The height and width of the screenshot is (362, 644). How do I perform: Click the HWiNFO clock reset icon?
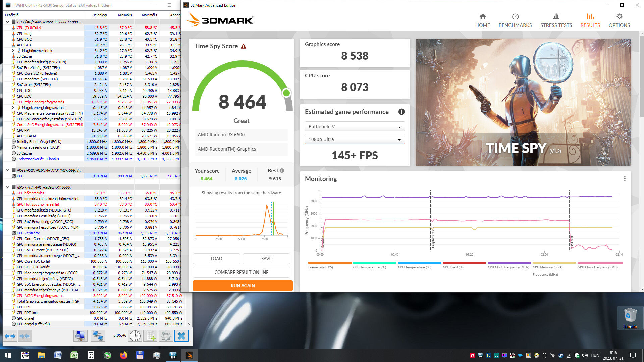(135, 336)
